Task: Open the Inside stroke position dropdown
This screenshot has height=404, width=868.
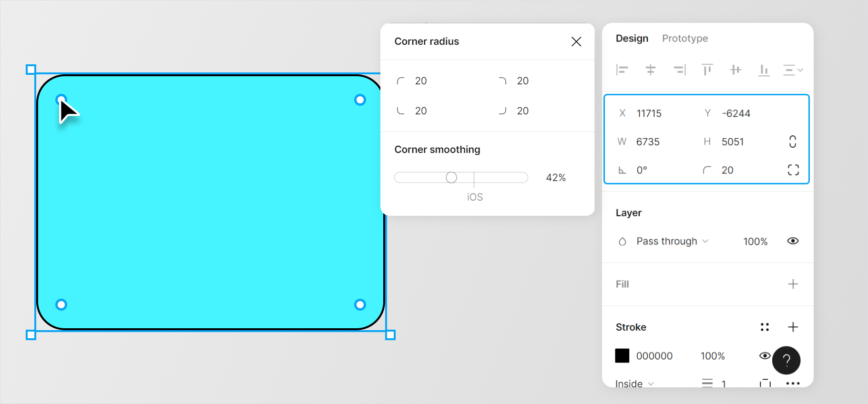Action: click(x=634, y=384)
